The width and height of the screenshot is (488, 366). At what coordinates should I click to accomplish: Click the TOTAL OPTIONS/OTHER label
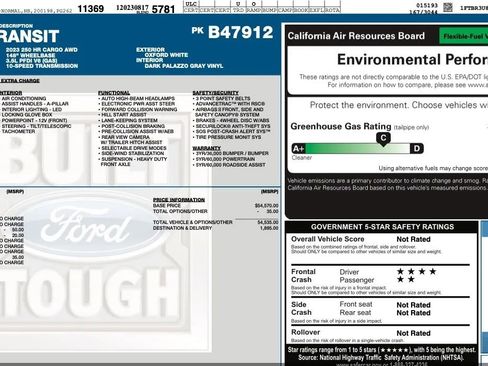[180, 211]
